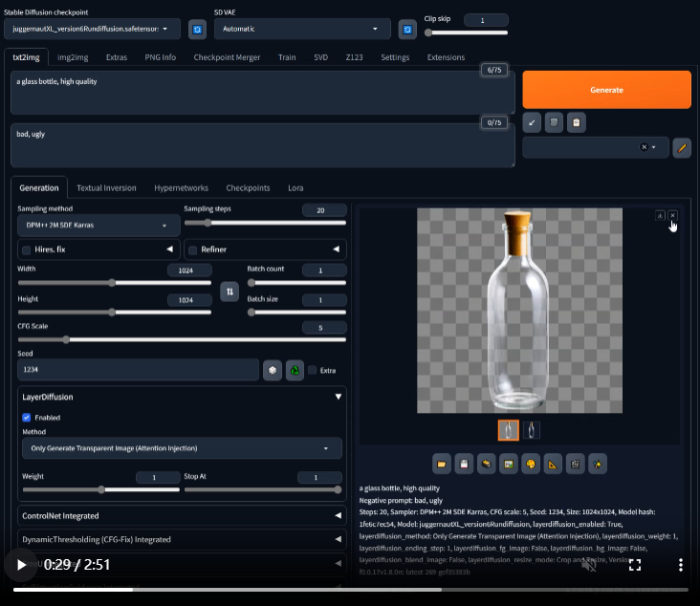Click the positive prompt text box
Viewport: 700px width, 606px height.
click(x=262, y=93)
